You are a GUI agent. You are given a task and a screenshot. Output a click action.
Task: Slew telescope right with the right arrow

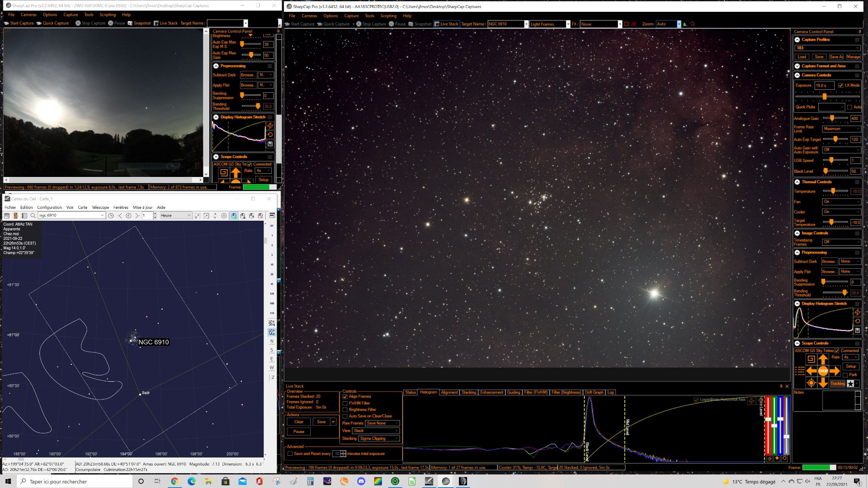tap(835, 371)
